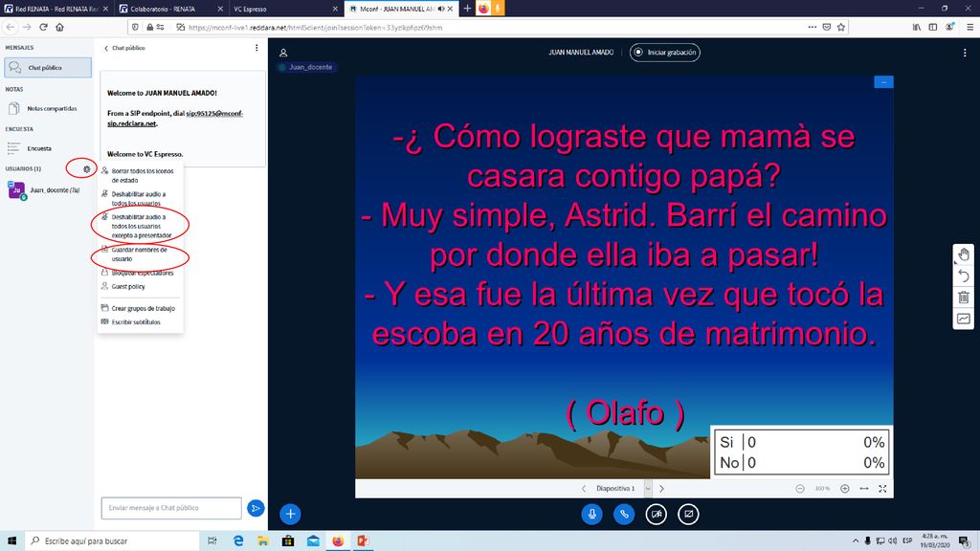Undo the last whiteboard annotation

(964, 275)
